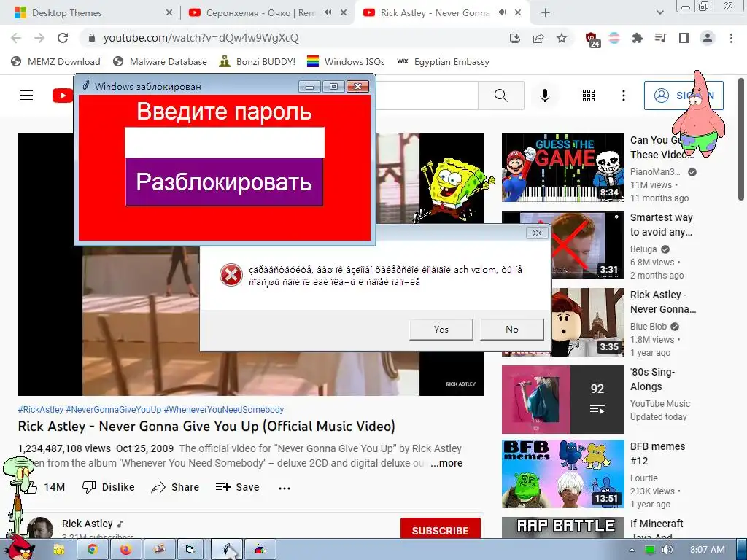Select the Rick Astley - Never Gonna tab
Screen dimensions: 747x560
pos(435,13)
